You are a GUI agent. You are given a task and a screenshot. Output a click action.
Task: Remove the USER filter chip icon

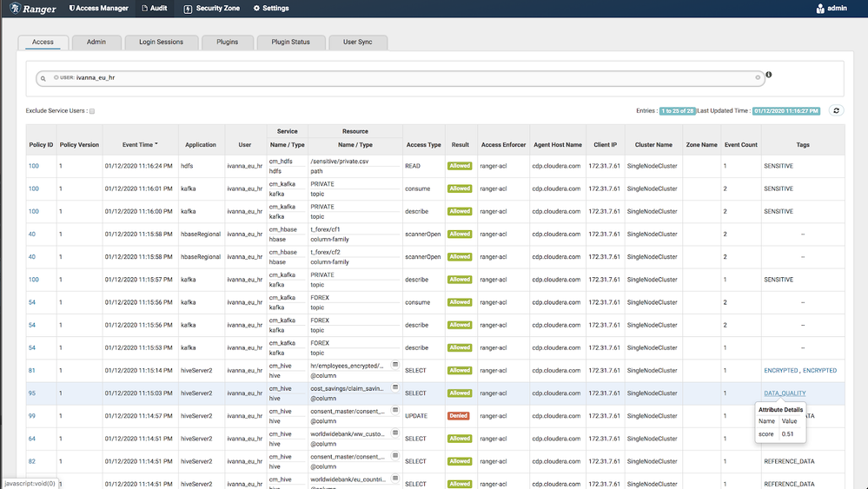pos(56,78)
